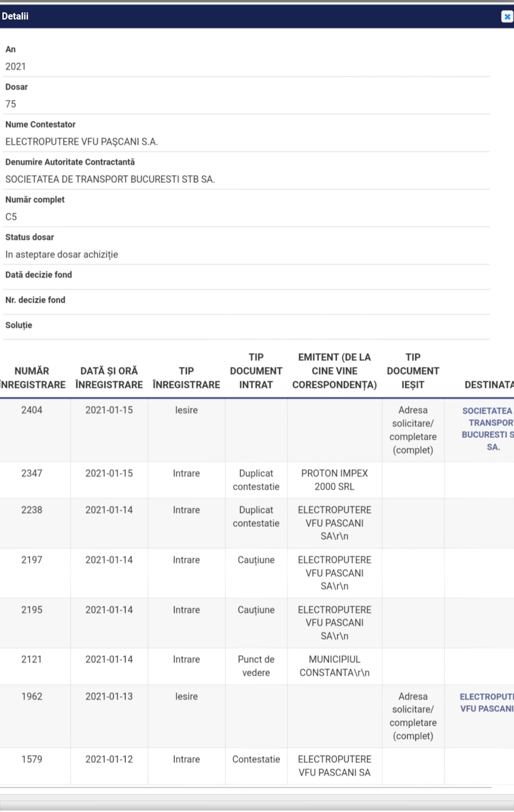This screenshot has height=812, width=514.
Task: Click Adresa solicitare cell in row 1962
Action: (x=413, y=716)
